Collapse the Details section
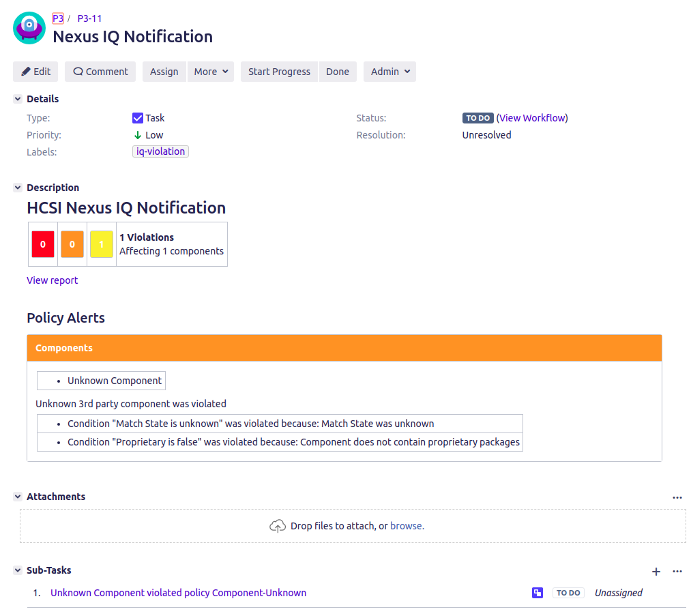The image size is (691, 616). (17, 98)
